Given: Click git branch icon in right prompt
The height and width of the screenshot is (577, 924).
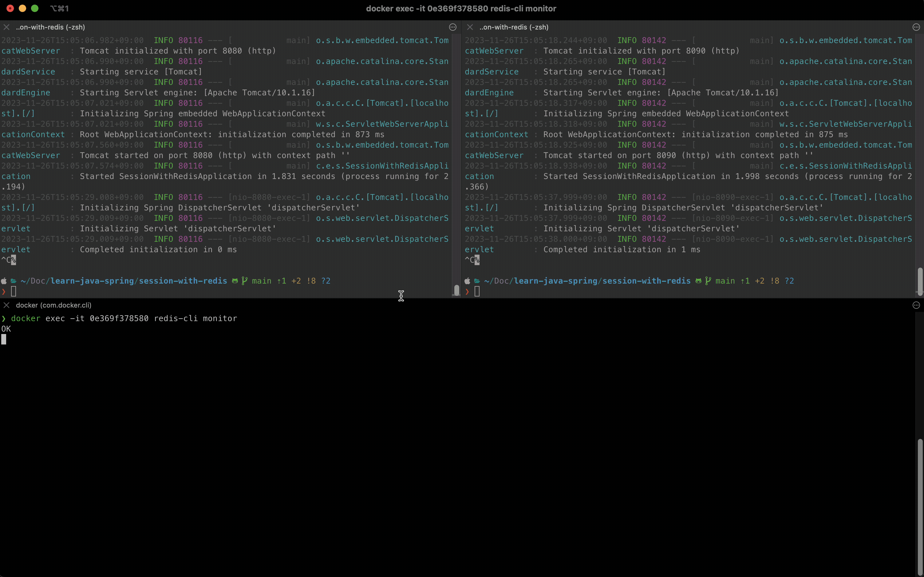Looking at the screenshot, I should click(x=708, y=281).
